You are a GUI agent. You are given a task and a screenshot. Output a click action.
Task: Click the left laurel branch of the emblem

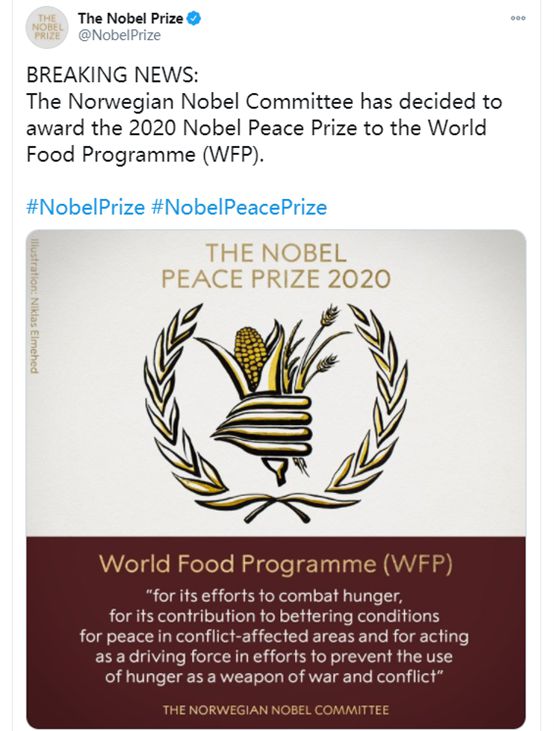pos(180,401)
